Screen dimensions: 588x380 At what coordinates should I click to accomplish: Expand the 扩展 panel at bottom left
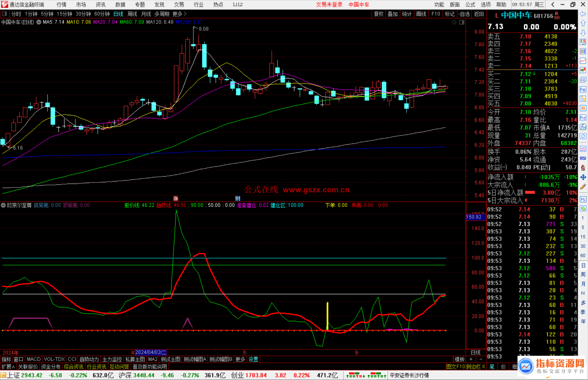[8, 367]
